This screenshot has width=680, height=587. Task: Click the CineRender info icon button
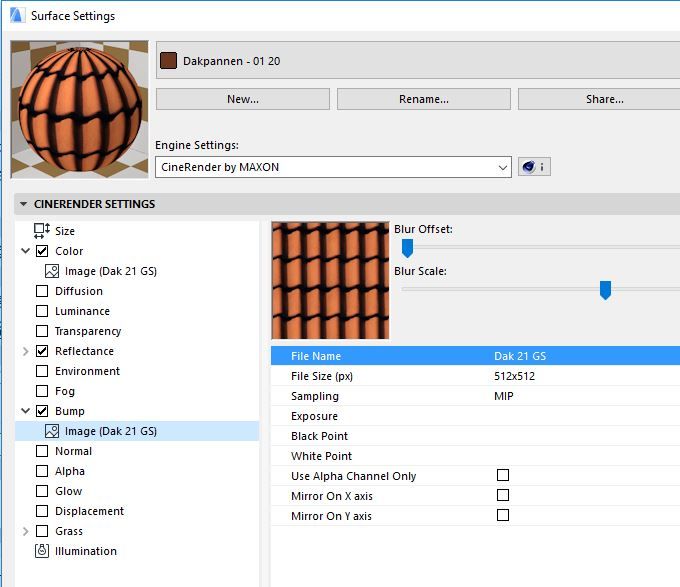pyautogui.click(x=534, y=167)
